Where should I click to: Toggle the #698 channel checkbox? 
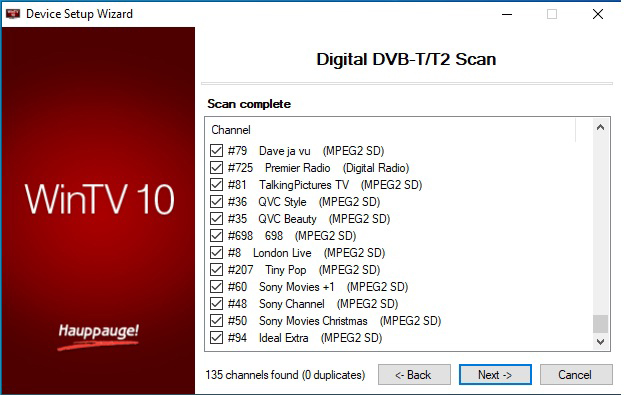tap(216, 236)
